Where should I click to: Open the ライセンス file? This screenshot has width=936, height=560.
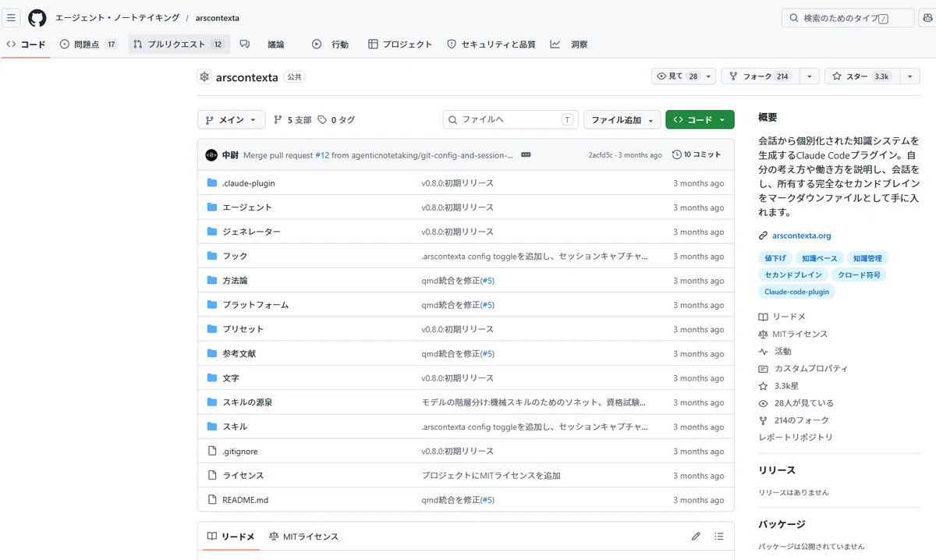tap(243, 476)
